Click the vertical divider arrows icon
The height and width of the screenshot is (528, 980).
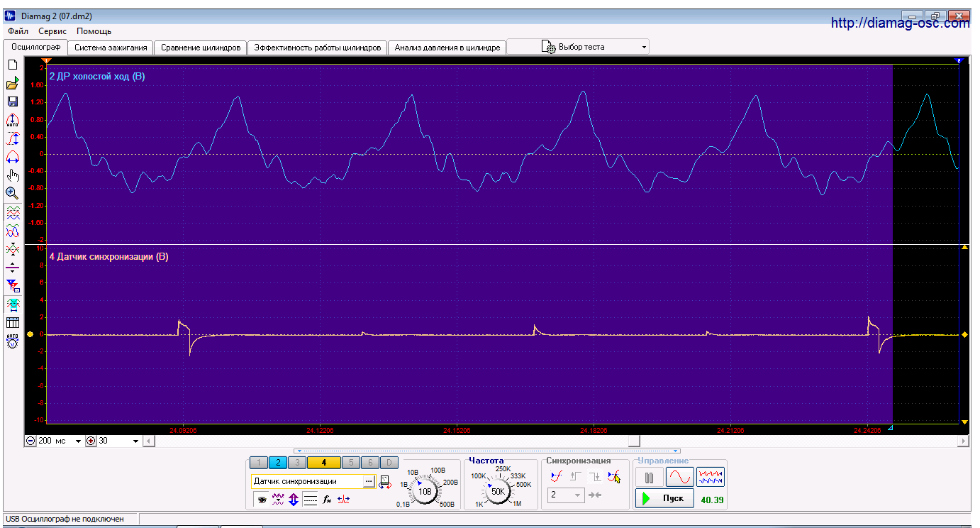click(12, 268)
